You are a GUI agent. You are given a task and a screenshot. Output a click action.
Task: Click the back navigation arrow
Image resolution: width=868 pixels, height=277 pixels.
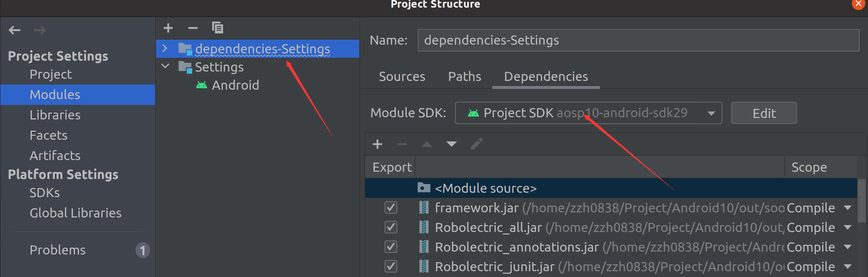coord(15,30)
